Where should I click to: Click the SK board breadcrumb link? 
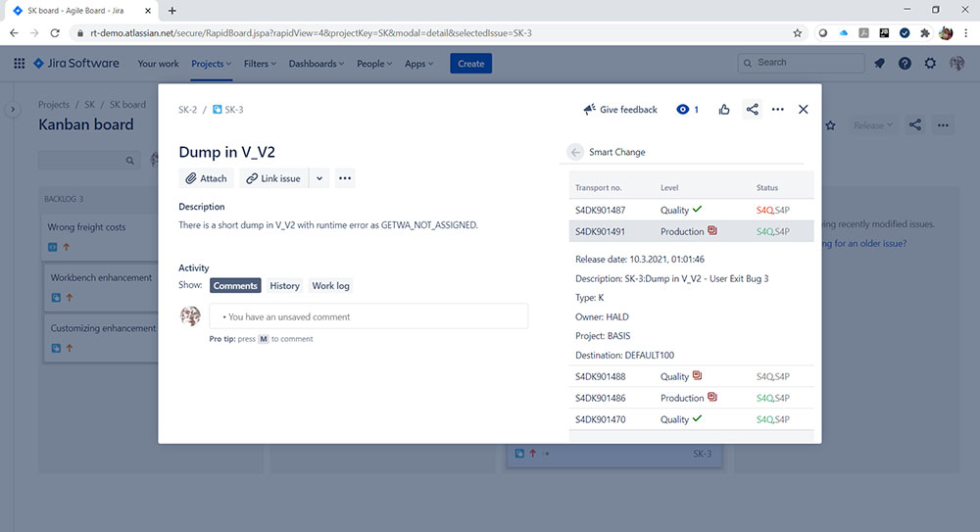point(127,105)
